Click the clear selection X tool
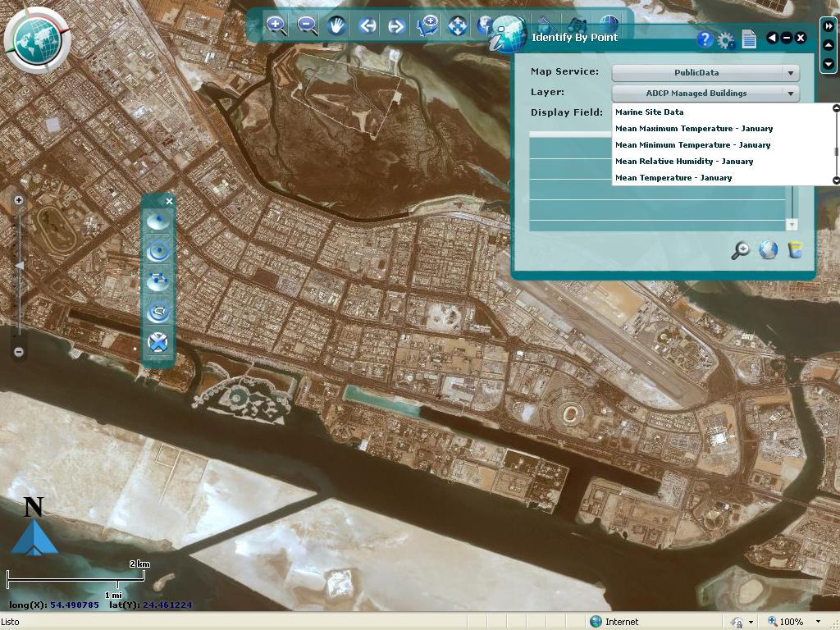This screenshot has width=840, height=630. click(x=157, y=342)
